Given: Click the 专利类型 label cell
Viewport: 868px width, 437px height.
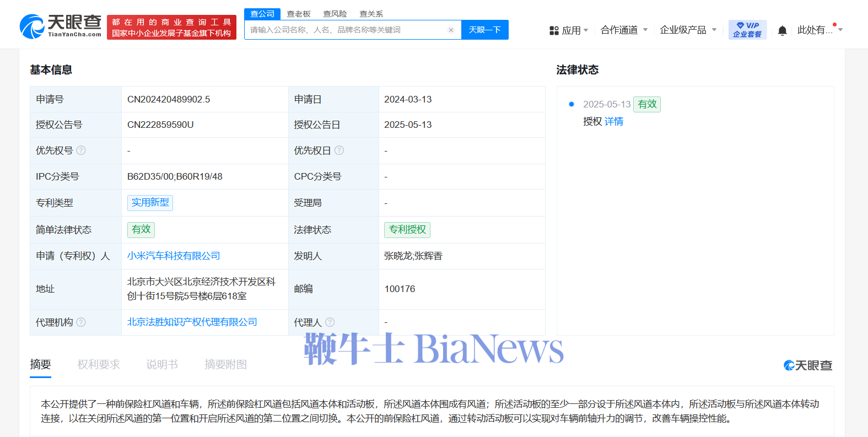Looking at the screenshot, I should 76,203.
